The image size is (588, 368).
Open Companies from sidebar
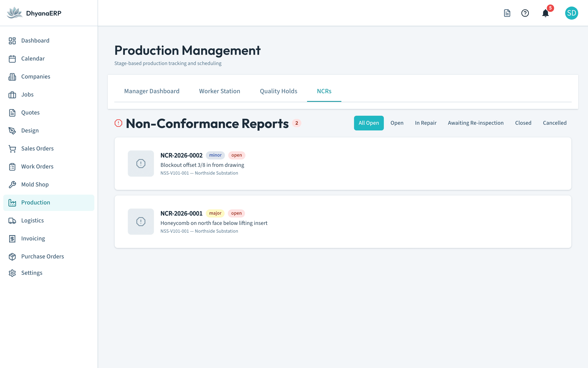click(49, 77)
